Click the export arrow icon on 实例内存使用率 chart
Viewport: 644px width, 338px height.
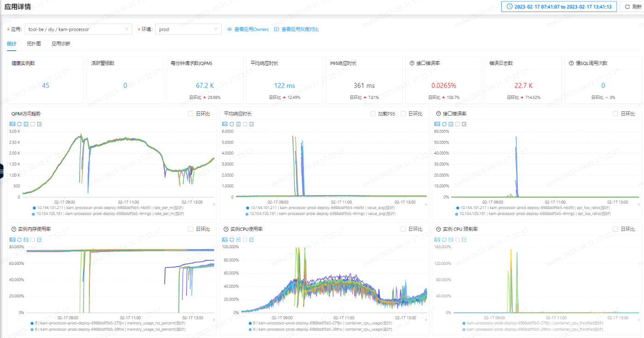pyautogui.click(x=40, y=239)
